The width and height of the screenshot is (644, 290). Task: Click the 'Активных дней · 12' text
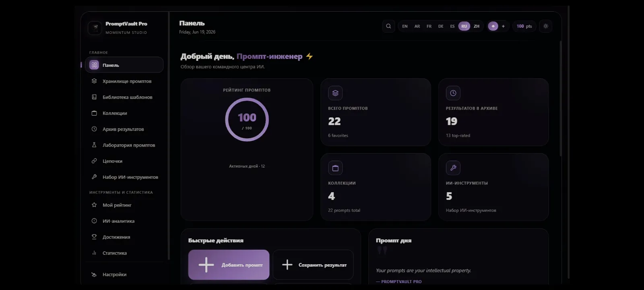tap(247, 166)
